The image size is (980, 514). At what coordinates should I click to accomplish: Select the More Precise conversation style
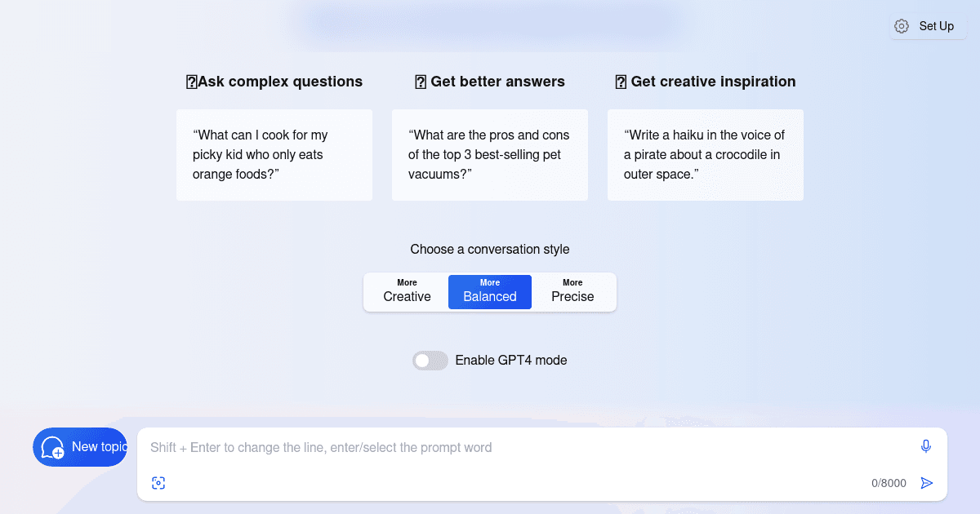tap(572, 291)
